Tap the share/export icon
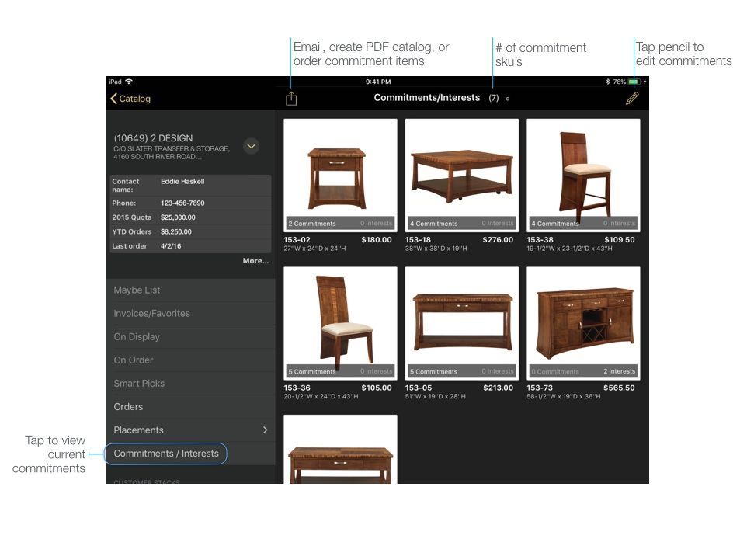 tap(291, 99)
